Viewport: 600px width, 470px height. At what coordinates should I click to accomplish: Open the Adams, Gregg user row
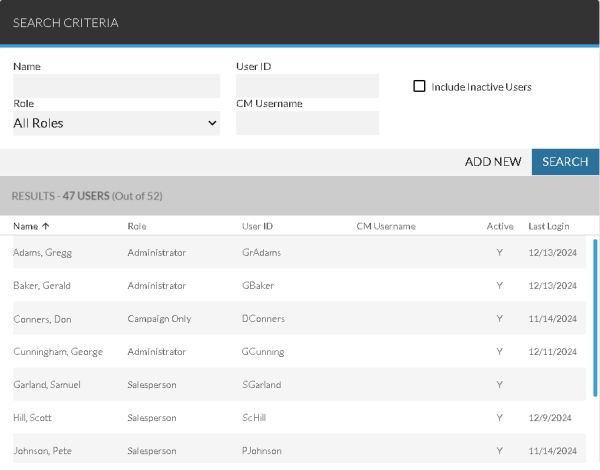pos(42,253)
